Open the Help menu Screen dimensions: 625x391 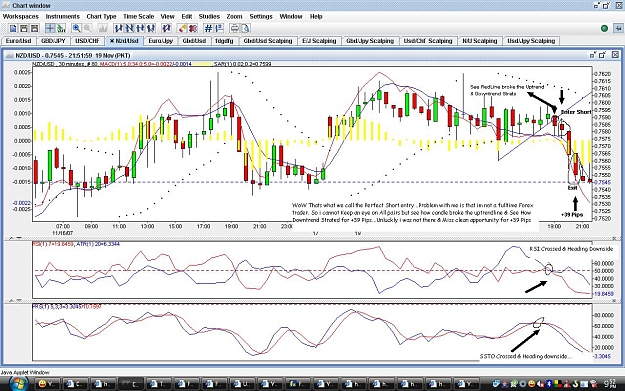click(x=316, y=16)
